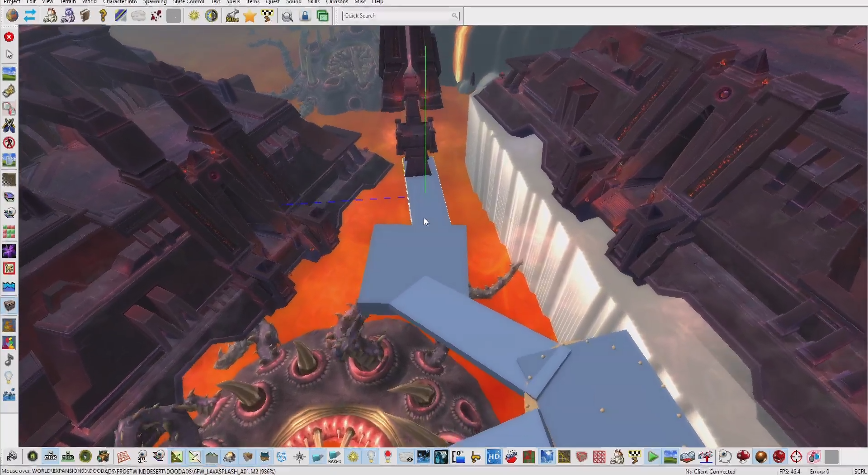This screenshot has height=475, width=868.
Task: Click the question mark figure icon
Action: click(x=103, y=16)
